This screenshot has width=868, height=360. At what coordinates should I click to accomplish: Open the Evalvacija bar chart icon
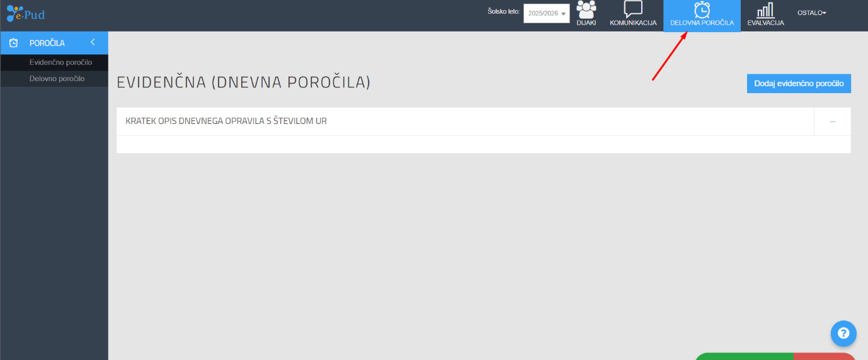pyautogui.click(x=765, y=10)
